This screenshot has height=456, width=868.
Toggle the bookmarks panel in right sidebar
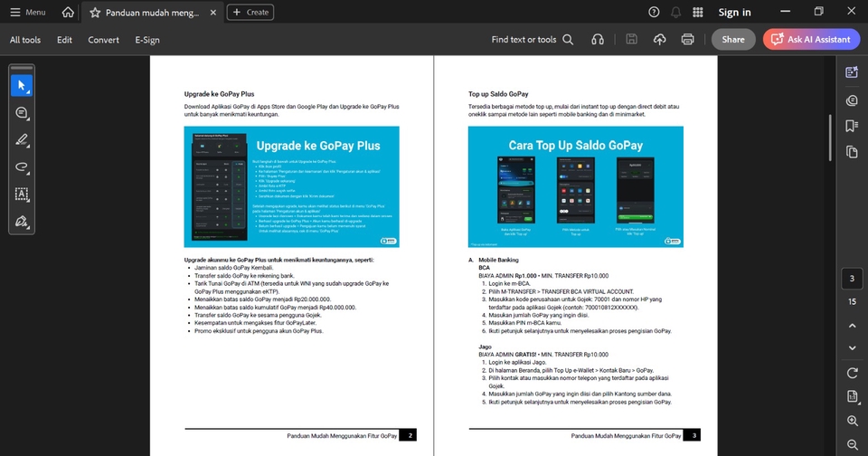click(x=852, y=126)
